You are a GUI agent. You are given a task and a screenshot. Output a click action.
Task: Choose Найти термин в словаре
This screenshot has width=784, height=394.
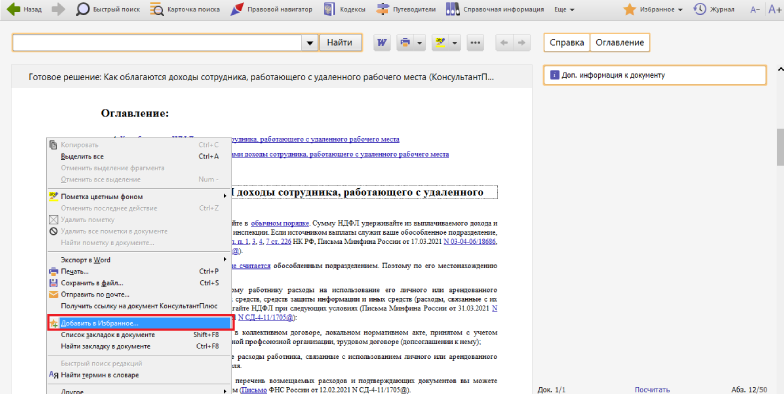pyautogui.click(x=139, y=375)
